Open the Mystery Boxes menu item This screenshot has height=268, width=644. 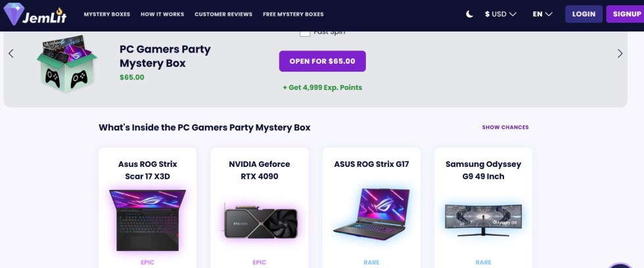pos(106,14)
